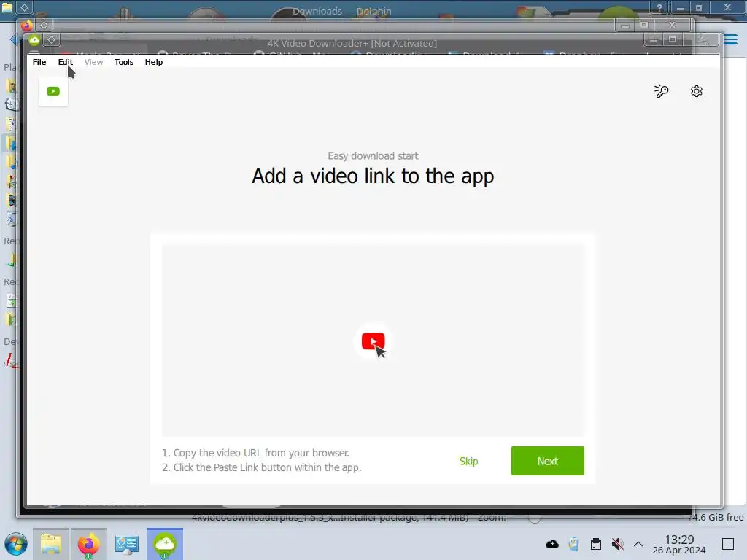Open the activation key icon
747x560 pixels.
pyautogui.click(x=661, y=91)
